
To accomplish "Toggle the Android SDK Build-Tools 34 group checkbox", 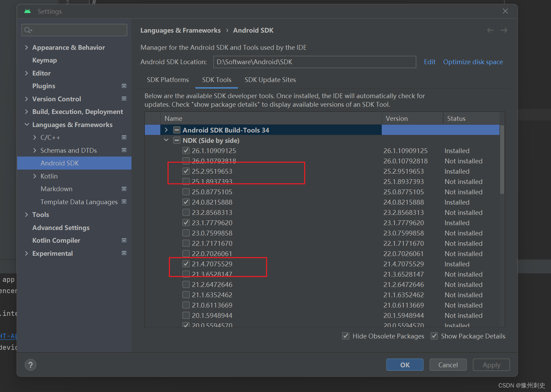I will click(x=177, y=130).
